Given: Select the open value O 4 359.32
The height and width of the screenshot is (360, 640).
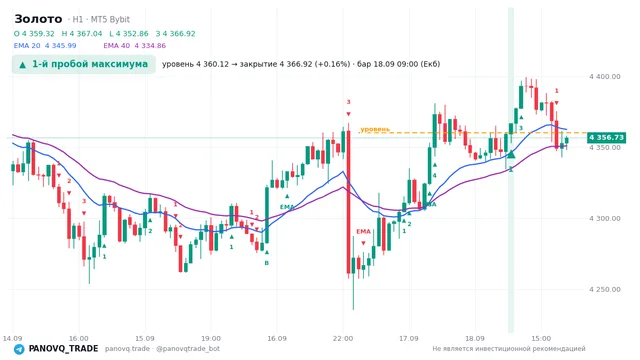Looking at the screenshot, I should click(x=34, y=33).
